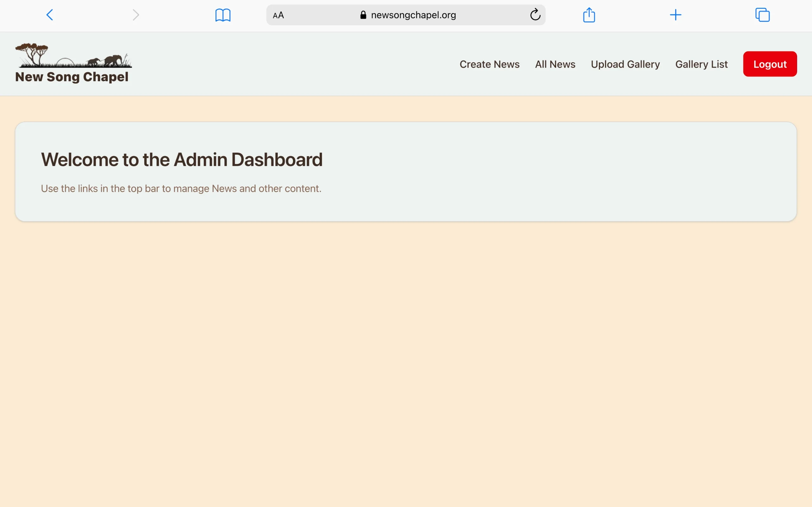Open Upload Gallery
The image size is (812, 507).
pyautogui.click(x=625, y=64)
